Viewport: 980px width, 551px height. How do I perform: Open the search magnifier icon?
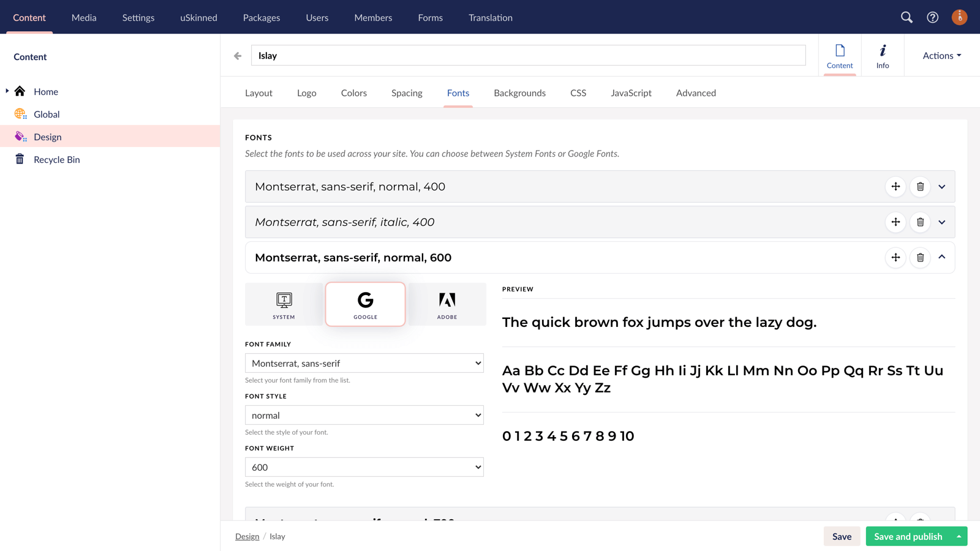click(907, 17)
